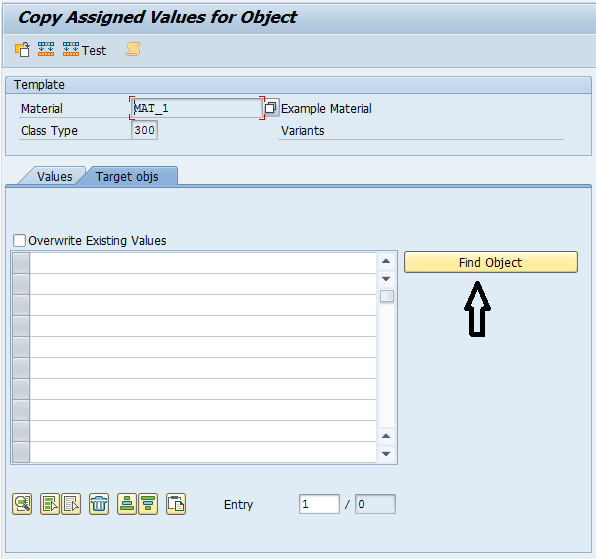Click the table scrollbar thumb
Image resolution: width=596 pixels, height=559 pixels.
(x=387, y=296)
